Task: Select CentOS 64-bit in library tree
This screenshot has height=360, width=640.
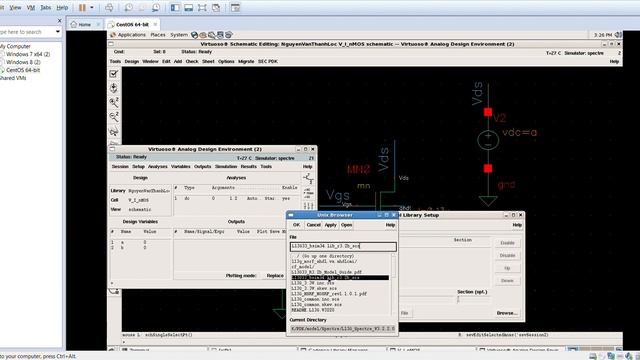Action: pyautogui.click(x=23, y=70)
